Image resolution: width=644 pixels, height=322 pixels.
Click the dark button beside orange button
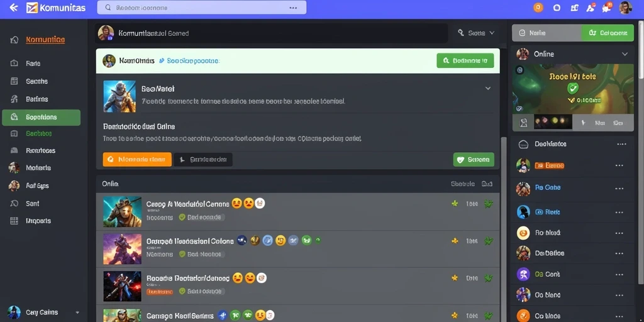(203, 159)
